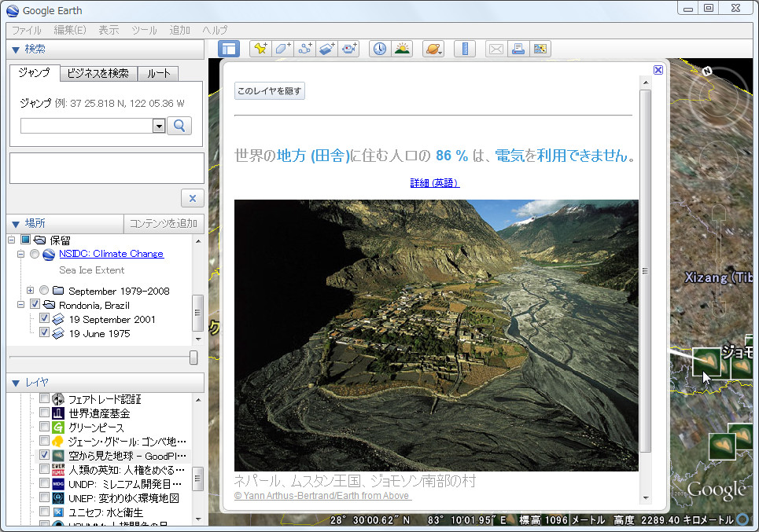Enable the 世界遺産基金 layer checkbox
The height and width of the screenshot is (532, 759).
click(44, 413)
